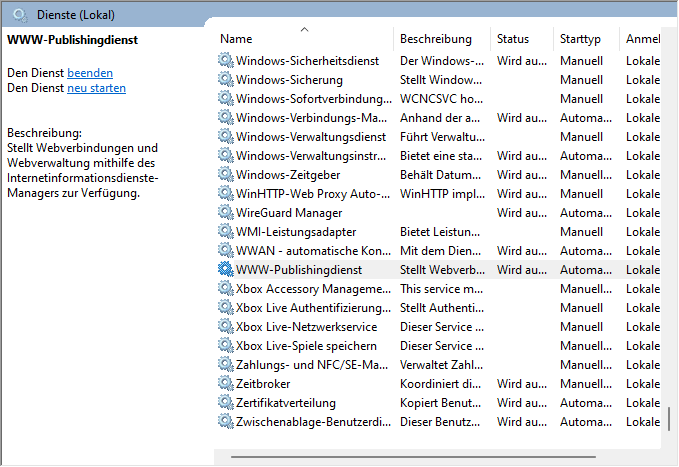Click the gear icon of WinHTTP-Web Proxy service
The image size is (679, 467).
(226, 193)
